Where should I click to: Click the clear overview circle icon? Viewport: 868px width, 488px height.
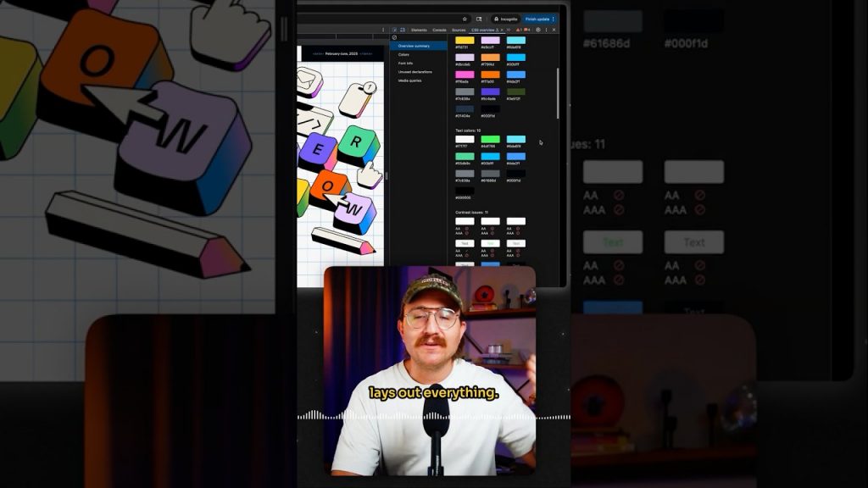pos(394,37)
